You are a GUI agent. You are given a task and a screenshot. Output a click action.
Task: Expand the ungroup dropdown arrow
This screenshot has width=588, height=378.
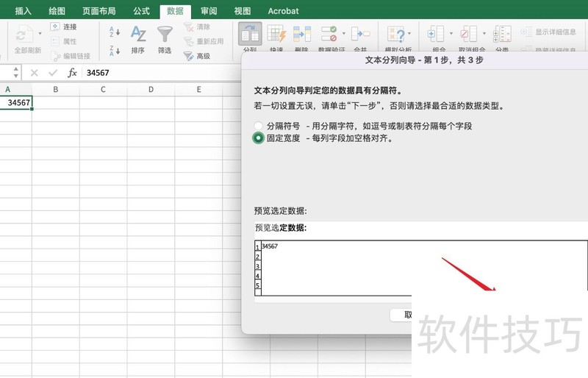tap(484, 33)
